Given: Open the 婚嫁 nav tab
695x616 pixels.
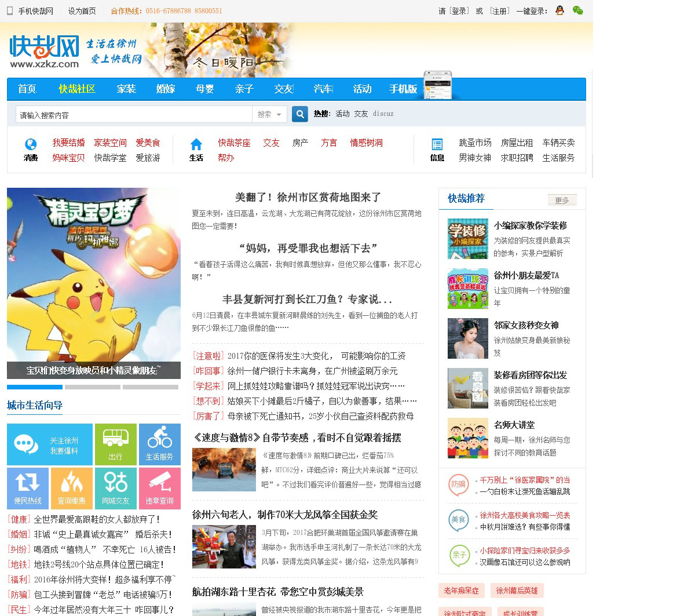Looking at the screenshot, I should pos(166,89).
